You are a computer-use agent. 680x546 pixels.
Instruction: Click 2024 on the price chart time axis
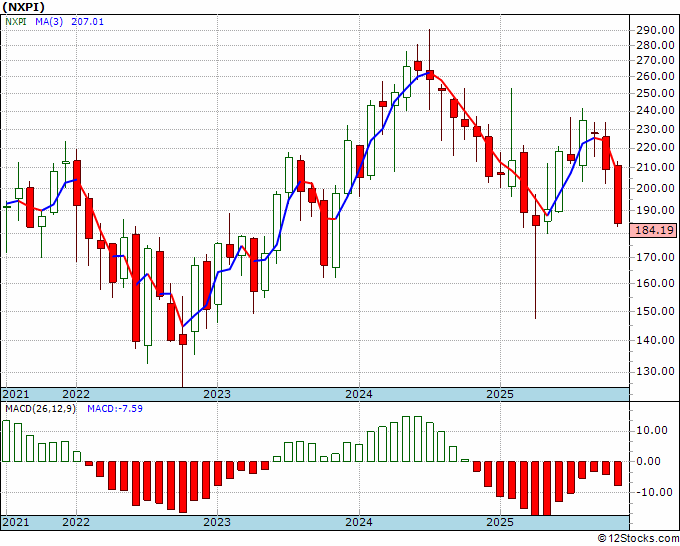tap(359, 394)
